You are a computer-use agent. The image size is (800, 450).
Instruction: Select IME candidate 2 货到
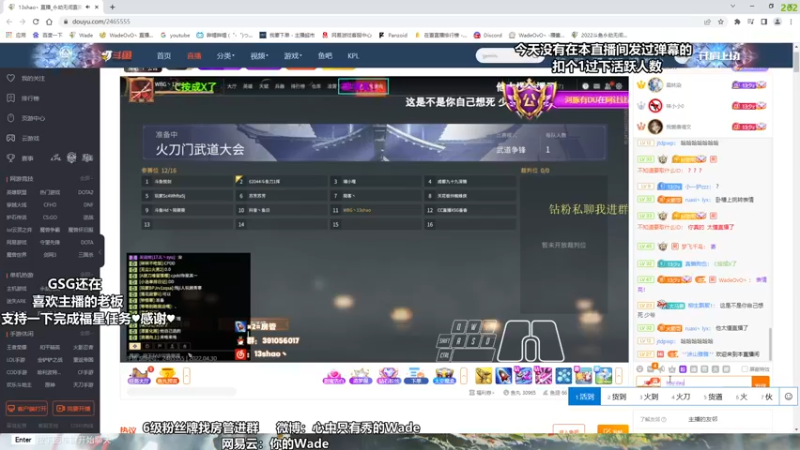click(616, 396)
